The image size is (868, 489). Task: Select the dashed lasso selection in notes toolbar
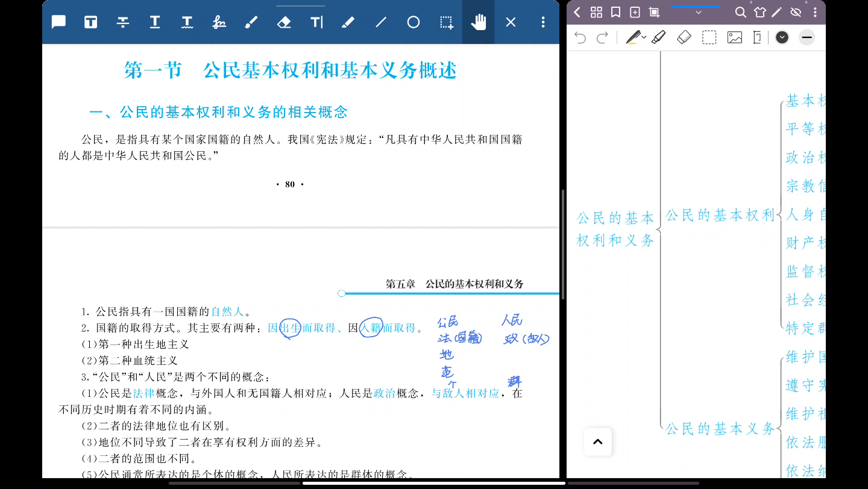709,37
